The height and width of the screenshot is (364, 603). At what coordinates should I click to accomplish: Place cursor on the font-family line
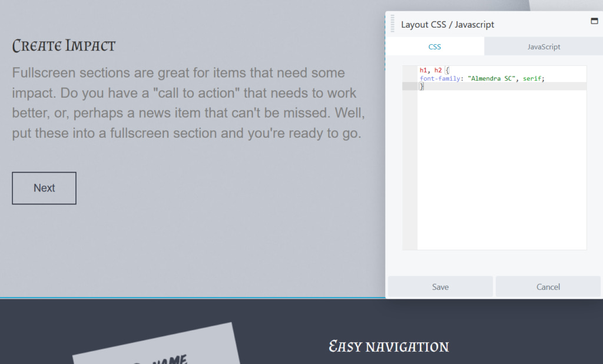[483, 78]
